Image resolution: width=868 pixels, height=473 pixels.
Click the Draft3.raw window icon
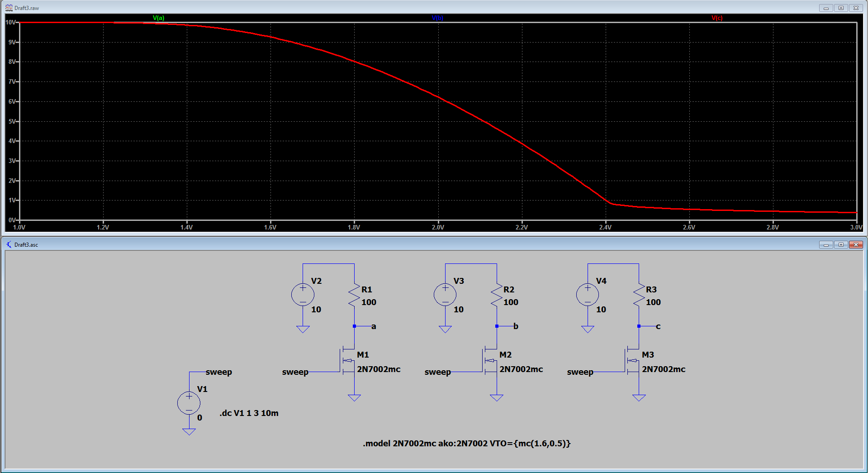tap(9, 8)
